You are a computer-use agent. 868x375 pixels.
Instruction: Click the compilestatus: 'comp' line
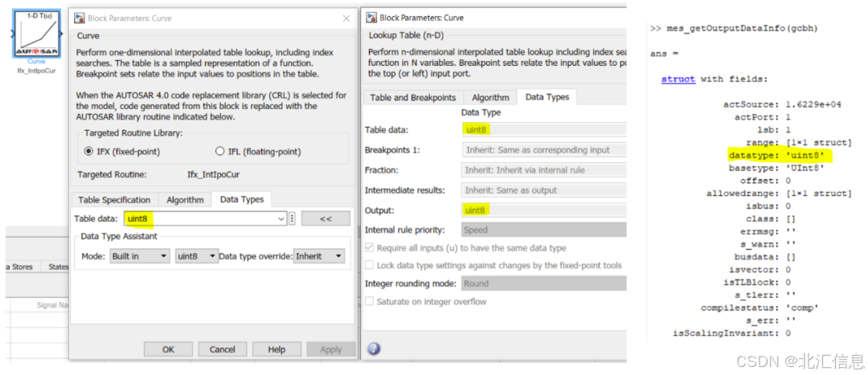tap(759, 308)
